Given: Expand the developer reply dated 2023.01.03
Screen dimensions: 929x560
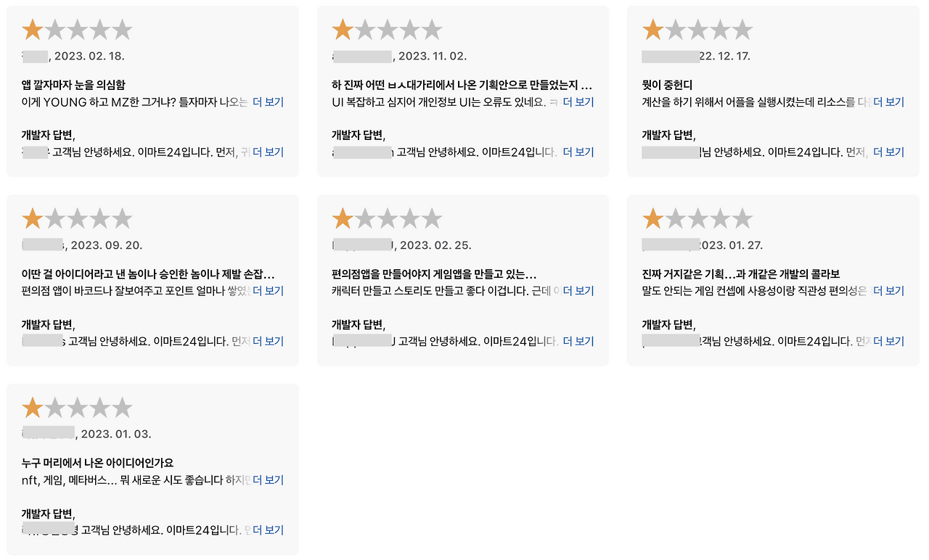Looking at the screenshot, I should pos(268,530).
